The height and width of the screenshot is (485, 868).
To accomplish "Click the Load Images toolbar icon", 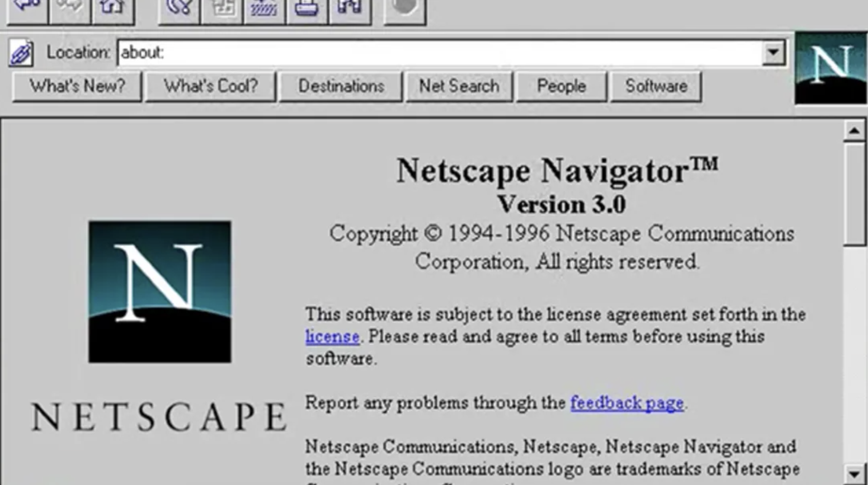I will (x=222, y=9).
